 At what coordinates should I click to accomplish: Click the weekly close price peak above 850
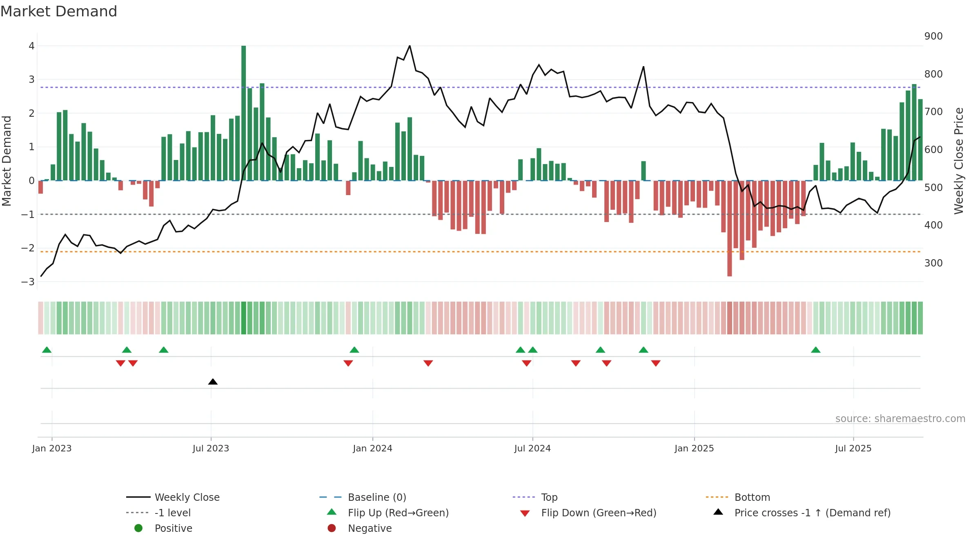coord(410,46)
